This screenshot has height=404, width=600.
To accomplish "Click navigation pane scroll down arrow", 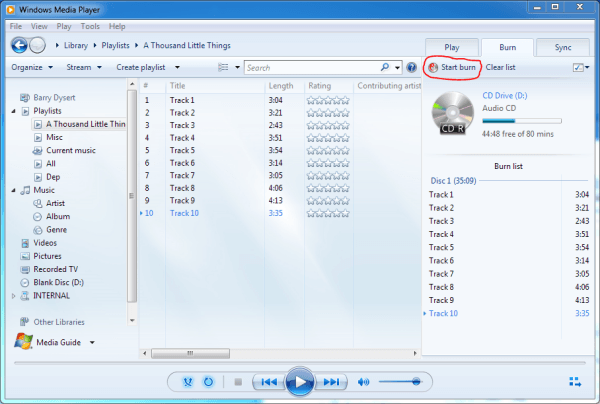I will (x=132, y=320).
